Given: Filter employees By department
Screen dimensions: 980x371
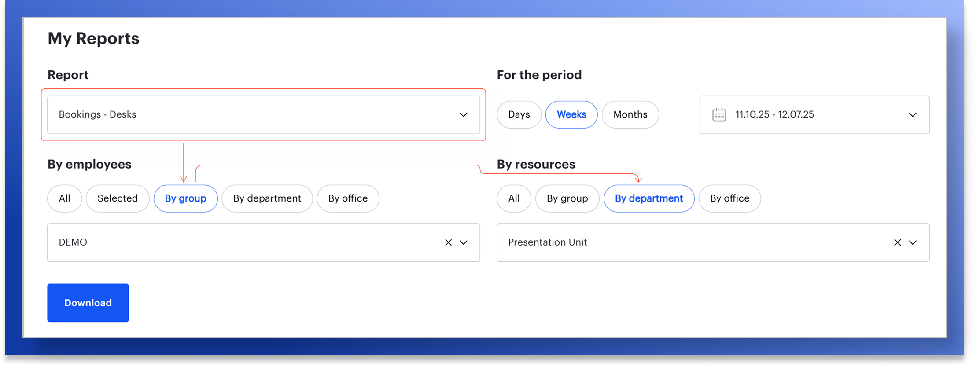Looking at the screenshot, I should [x=267, y=198].
